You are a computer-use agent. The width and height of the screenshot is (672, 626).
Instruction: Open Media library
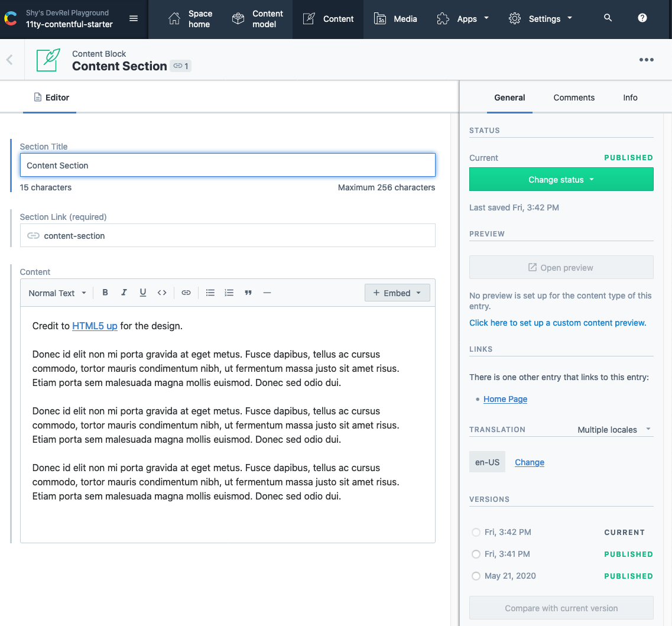coord(395,19)
